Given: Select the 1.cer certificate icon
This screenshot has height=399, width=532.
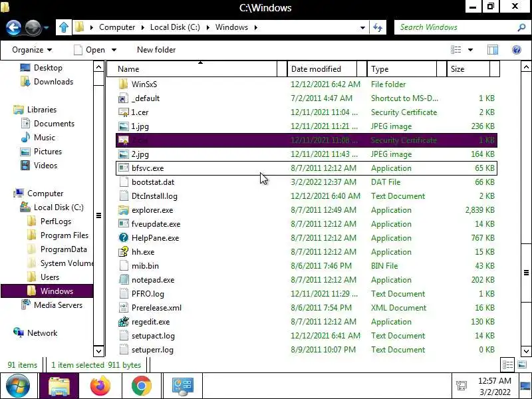Looking at the screenshot, I should point(124,112).
